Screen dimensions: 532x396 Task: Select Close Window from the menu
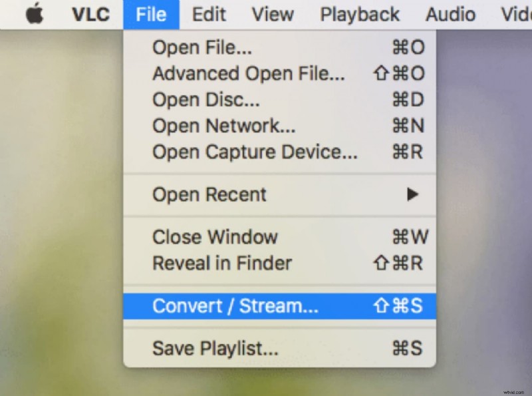point(214,237)
